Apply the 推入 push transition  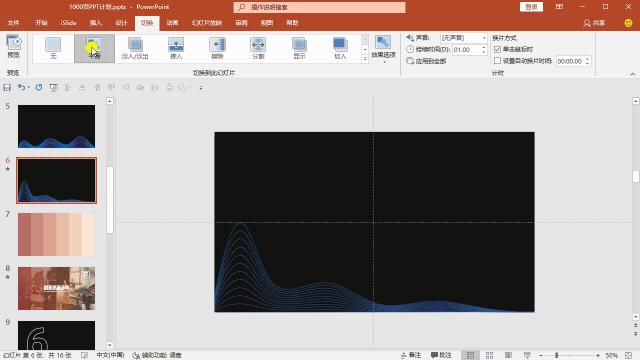(x=176, y=48)
